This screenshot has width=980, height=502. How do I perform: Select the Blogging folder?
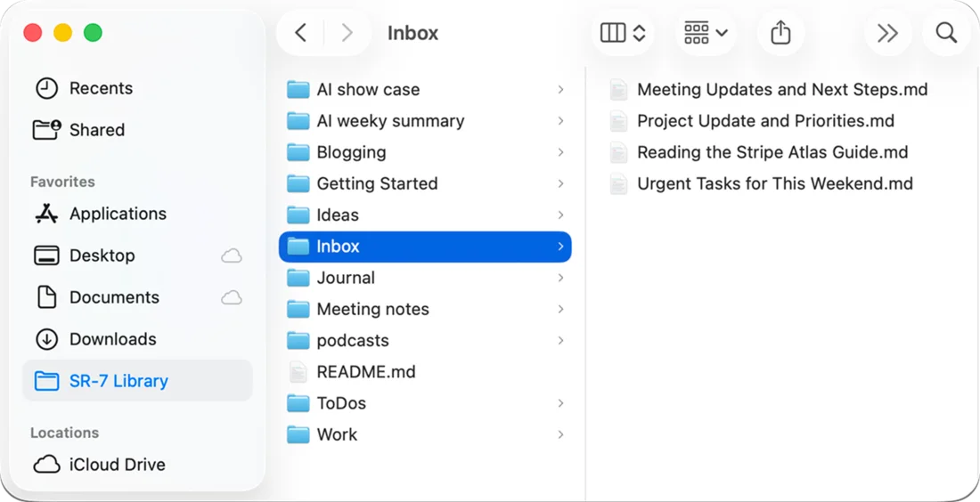click(425, 152)
